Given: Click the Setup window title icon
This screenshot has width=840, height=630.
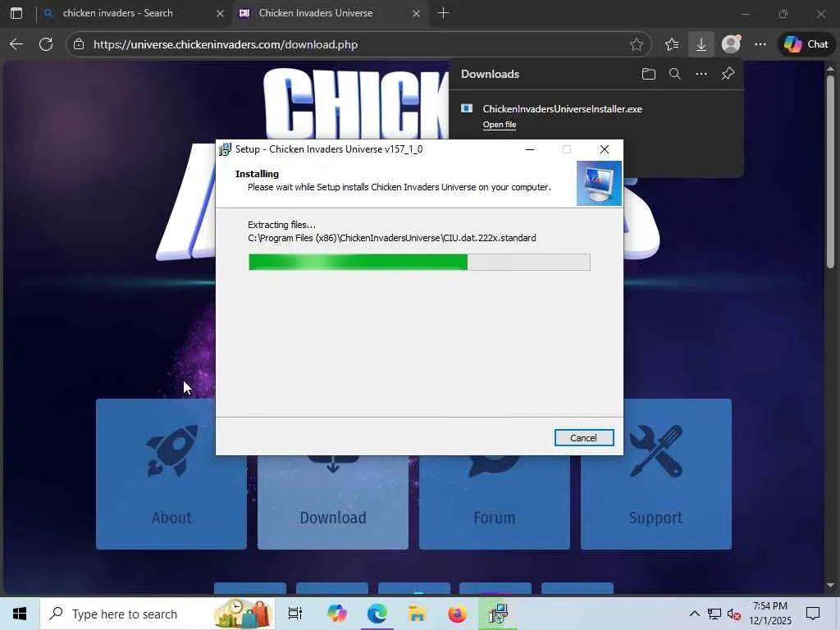Looking at the screenshot, I should tap(226, 149).
